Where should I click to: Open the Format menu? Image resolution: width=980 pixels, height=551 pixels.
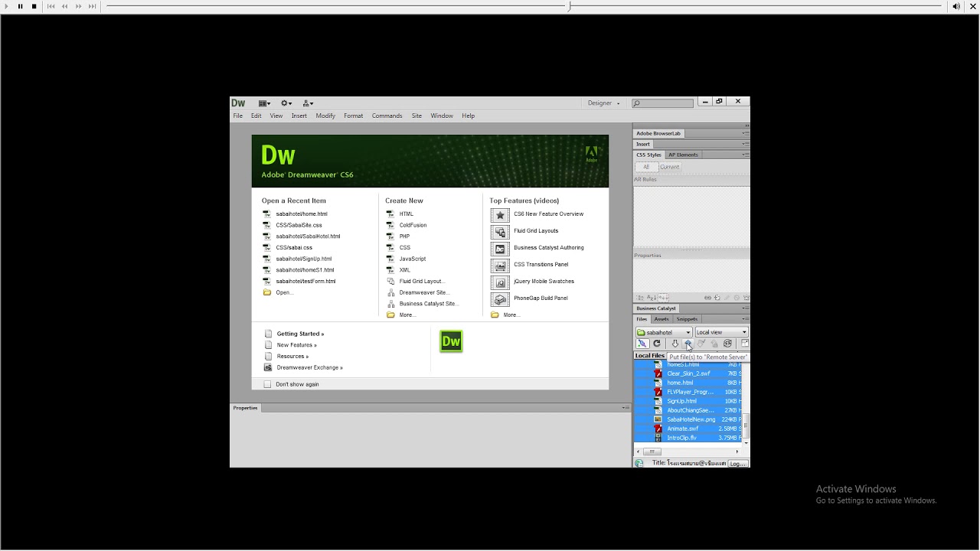353,116
